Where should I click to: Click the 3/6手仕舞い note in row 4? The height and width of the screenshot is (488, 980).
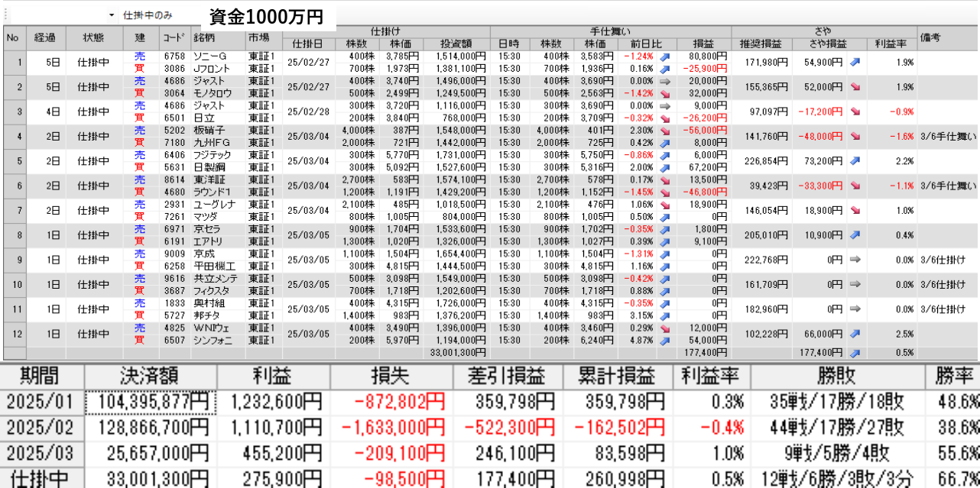(948, 137)
